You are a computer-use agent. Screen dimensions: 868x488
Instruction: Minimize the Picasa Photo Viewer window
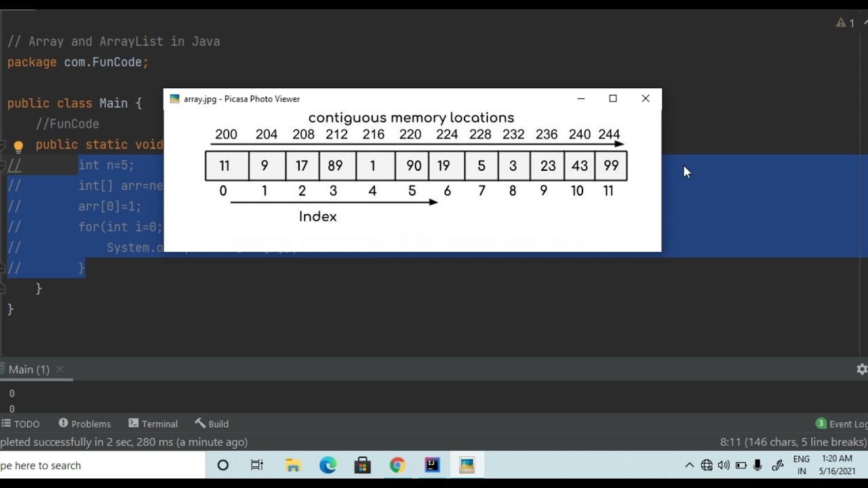581,99
